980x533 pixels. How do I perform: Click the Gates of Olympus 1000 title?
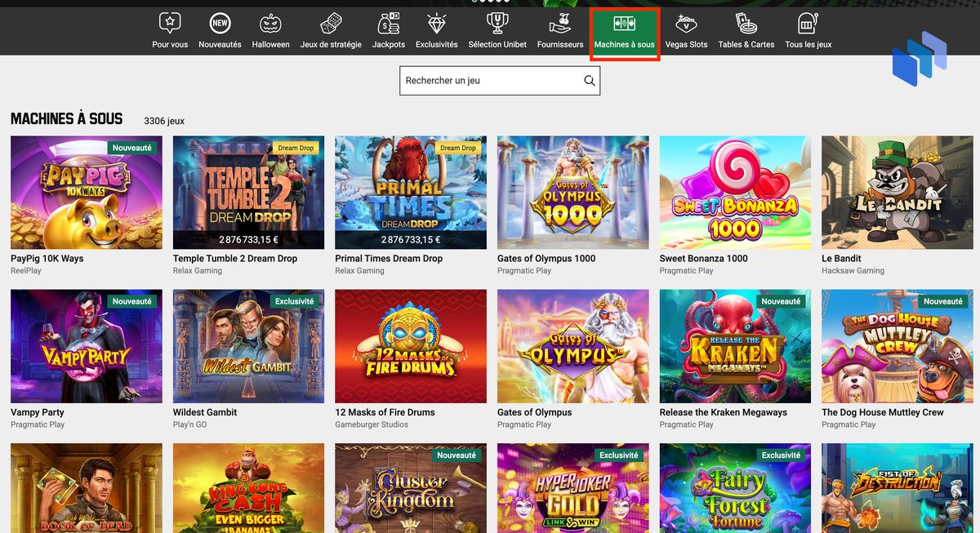pyautogui.click(x=546, y=259)
